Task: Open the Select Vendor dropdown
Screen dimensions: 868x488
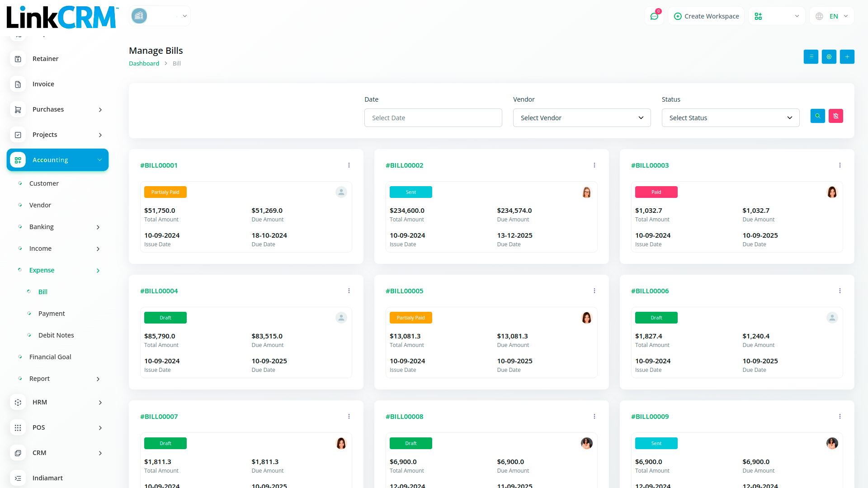Action: 581,118
